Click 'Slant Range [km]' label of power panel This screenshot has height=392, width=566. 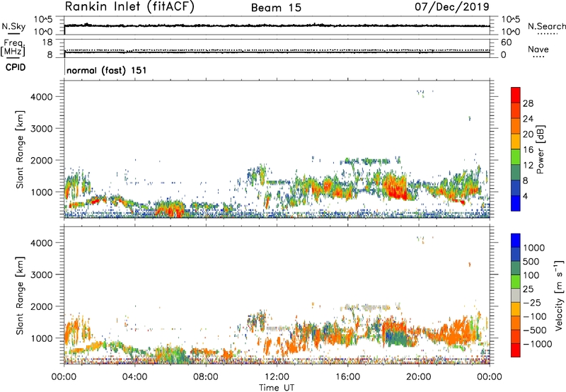pyautogui.click(x=20, y=149)
